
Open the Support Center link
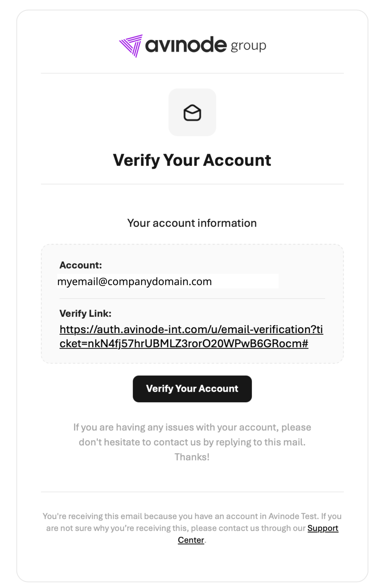[x=323, y=528]
